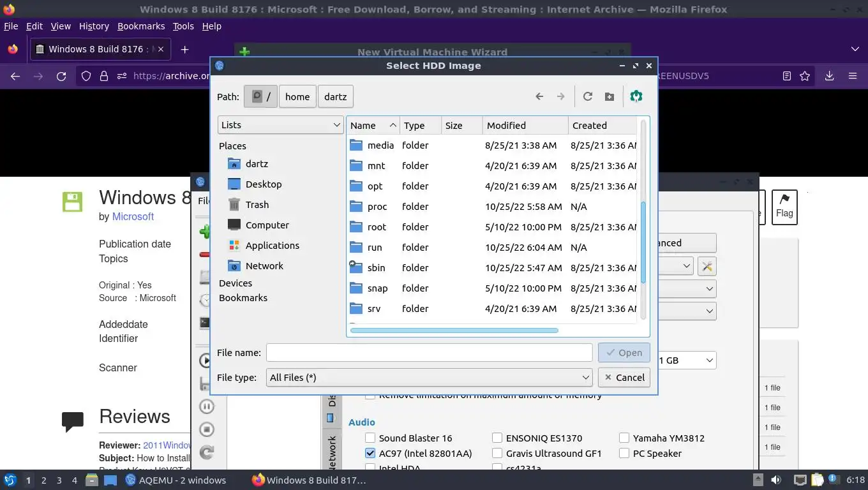Open file dialog options menu icon
Viewport: 868px width, 490px height.
click(x=636, y=96)
